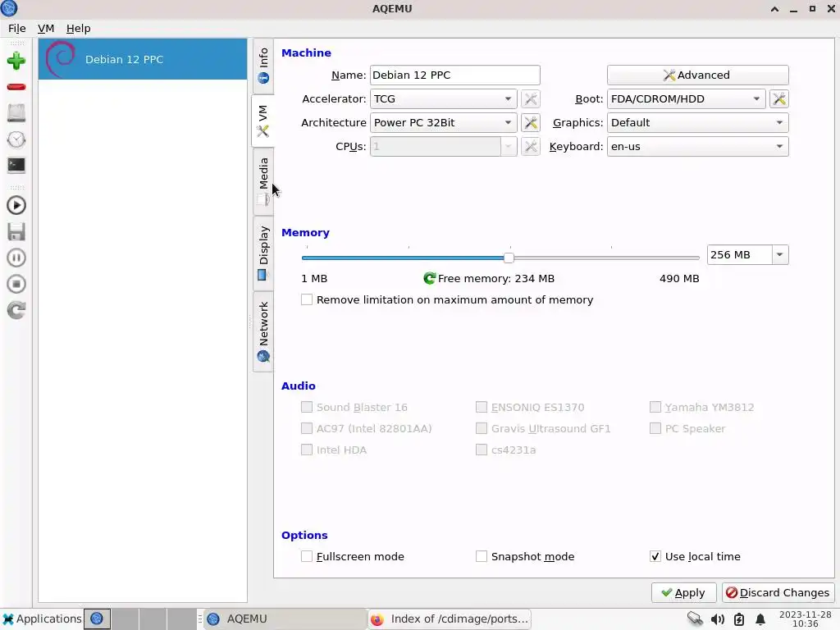The width and height of the screenshot is (840, 630).
Task: Toggle Intel HDA audio checkbox
Action: 307,450
